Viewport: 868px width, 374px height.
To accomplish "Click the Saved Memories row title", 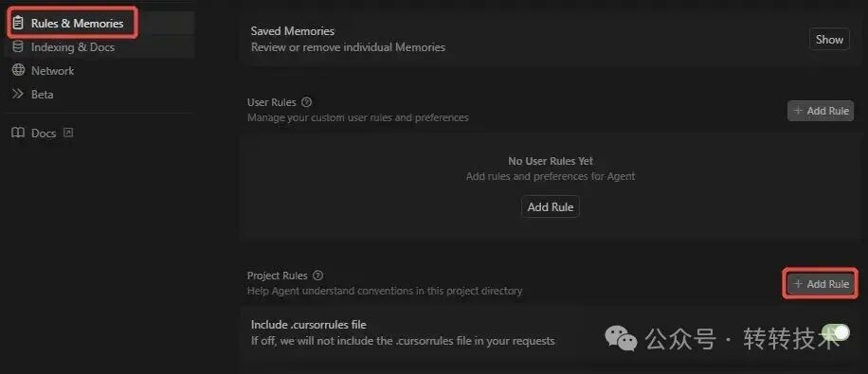I will click(x=292, y=31).
